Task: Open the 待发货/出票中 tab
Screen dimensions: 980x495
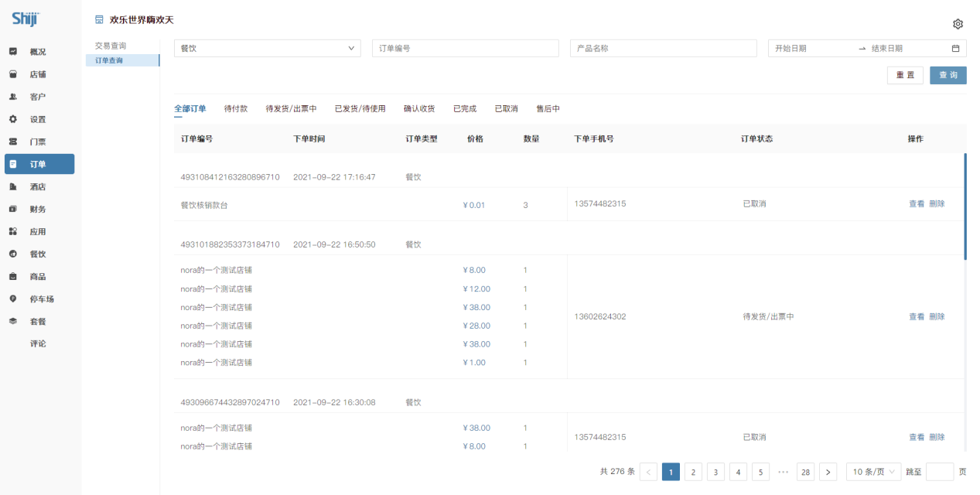Action: pyautogui.click(x=292, y=109)
